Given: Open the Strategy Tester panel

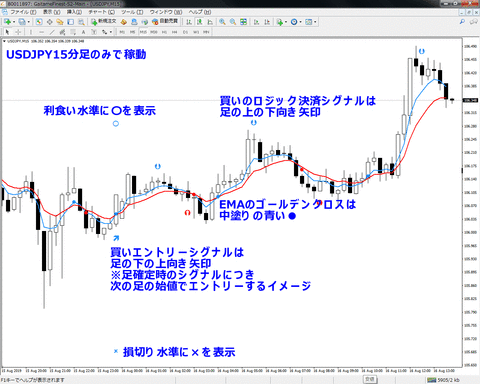Looking at the screenshot, I should pos(81,22).
